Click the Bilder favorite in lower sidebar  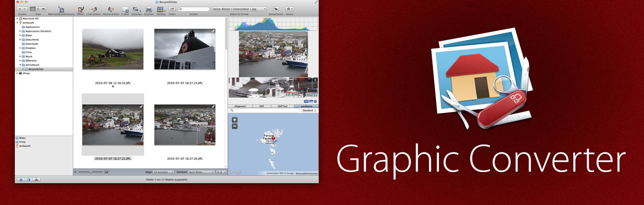(20, 138)
